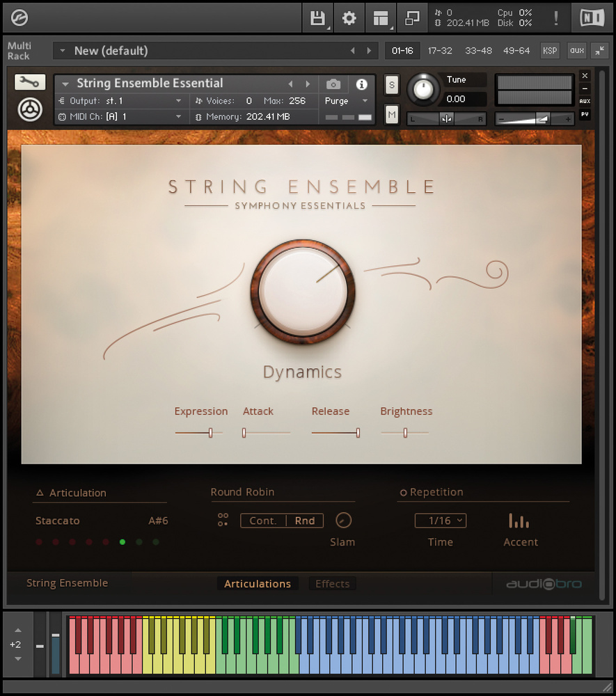Open the 1/16 Time dropdown
Image resolution: width=616 pixels, height=696 pixels.
pyautogui.click(x=440, y=521)
